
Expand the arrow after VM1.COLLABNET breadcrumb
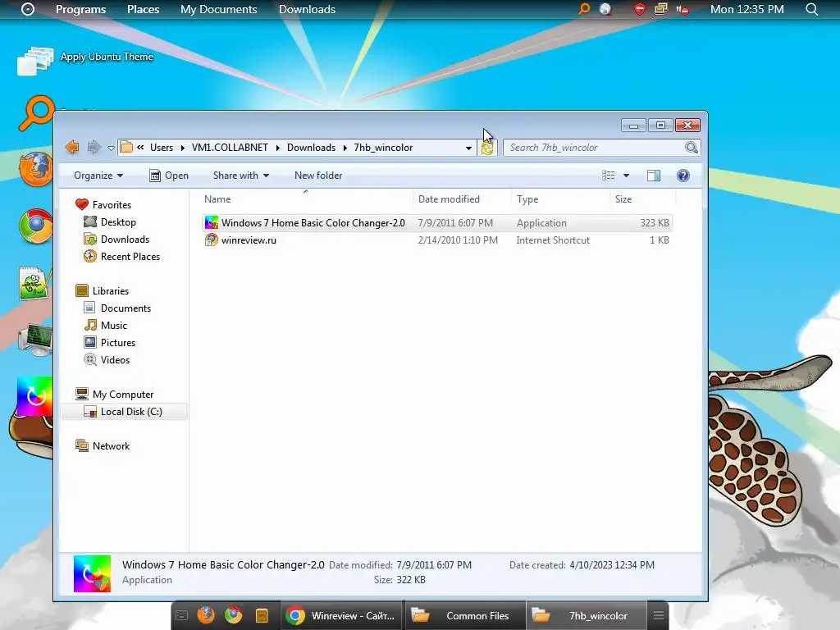point(277,148)
